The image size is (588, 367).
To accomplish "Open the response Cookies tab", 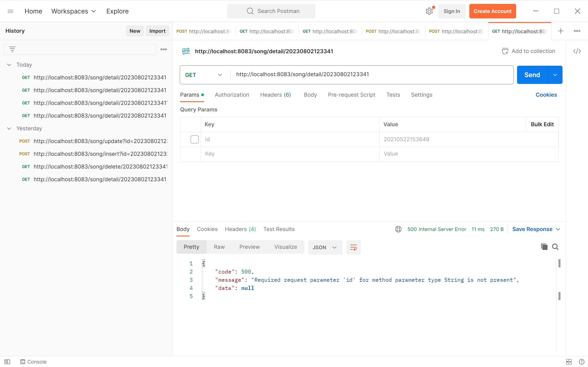I will 207,229.
